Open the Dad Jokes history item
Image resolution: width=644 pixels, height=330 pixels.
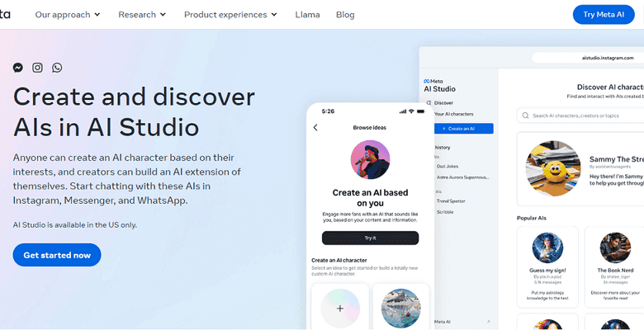pos(447,166)
